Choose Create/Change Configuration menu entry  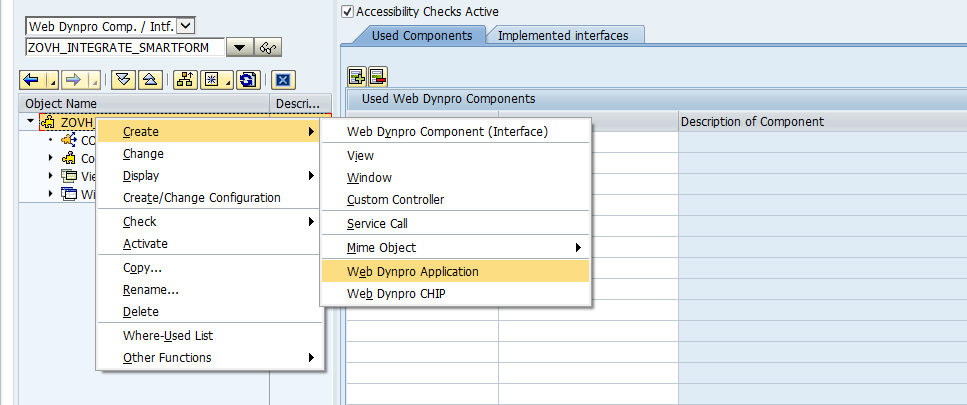(201, 198)
